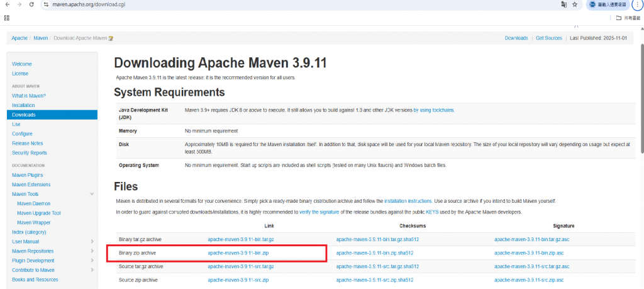Image resolution: width=644 pixels, height=289 pixels.
Task: Open apache-maven-3.9.11-bin.tar.gz.asc signature
Action: click(x=532, y=239)
